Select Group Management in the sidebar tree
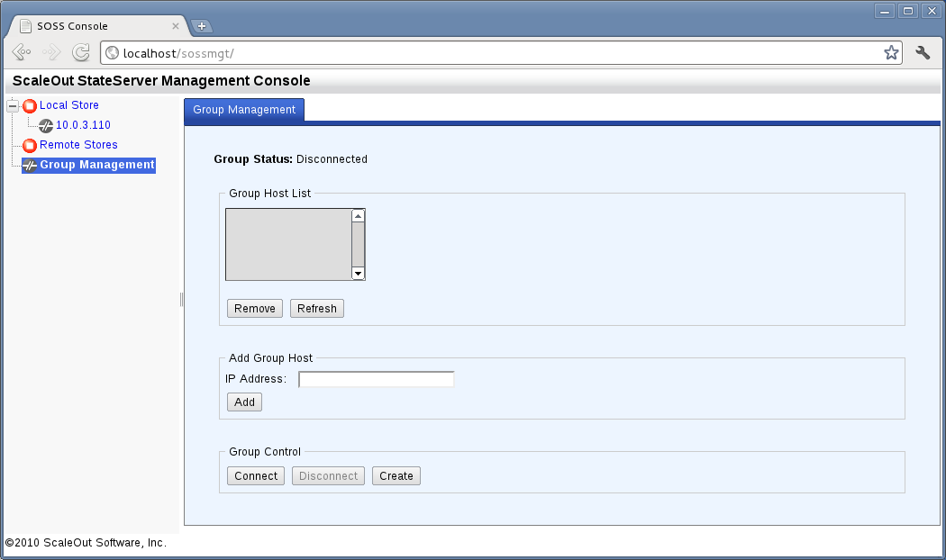 pyautogui.click(x=97, y=165)
